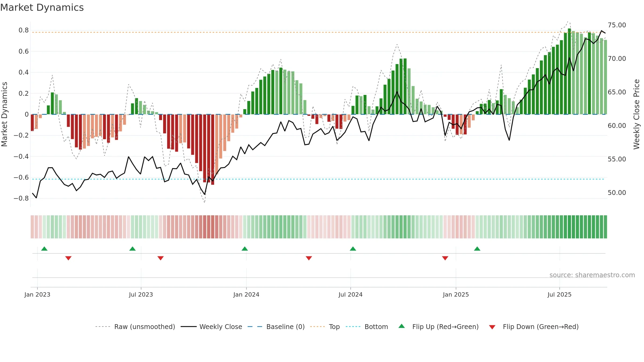Click the Jan 2025 x-axis label

[x=456, y=294]
